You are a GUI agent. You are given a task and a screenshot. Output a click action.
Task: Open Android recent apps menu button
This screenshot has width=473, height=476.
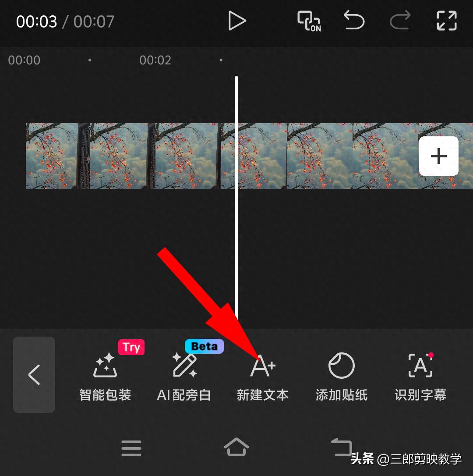tap(131, 448)
